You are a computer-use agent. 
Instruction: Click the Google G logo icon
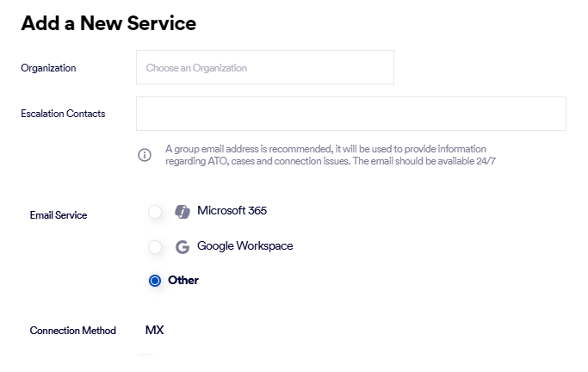(182, 247)
